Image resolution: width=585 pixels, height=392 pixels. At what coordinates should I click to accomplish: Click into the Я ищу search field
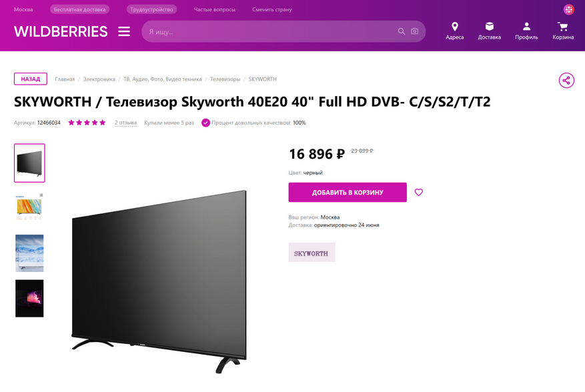click(269, 31)
